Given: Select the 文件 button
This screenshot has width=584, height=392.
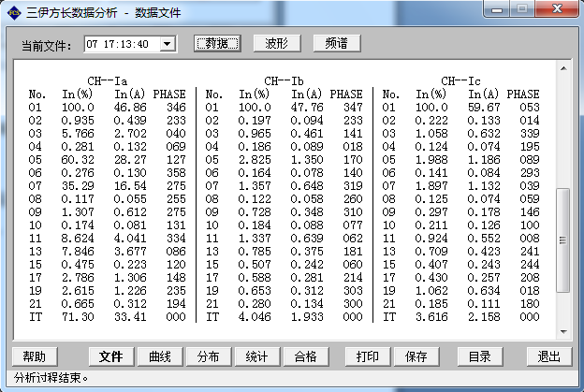Looking at the screenshot, I should pos(111,356).
